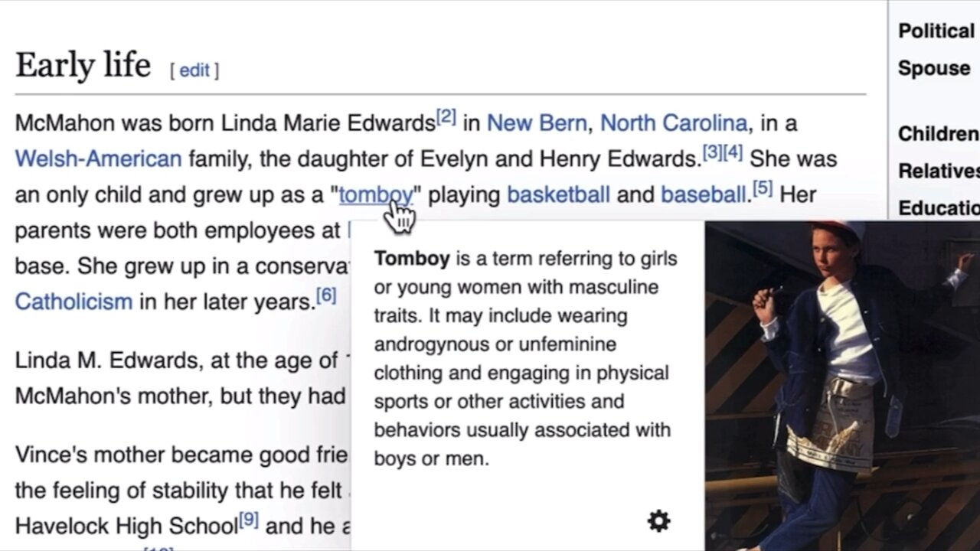The width and height of the screenshot is (980, 551).
Task: Jump to citation reference 6
Action: point(326,295)
